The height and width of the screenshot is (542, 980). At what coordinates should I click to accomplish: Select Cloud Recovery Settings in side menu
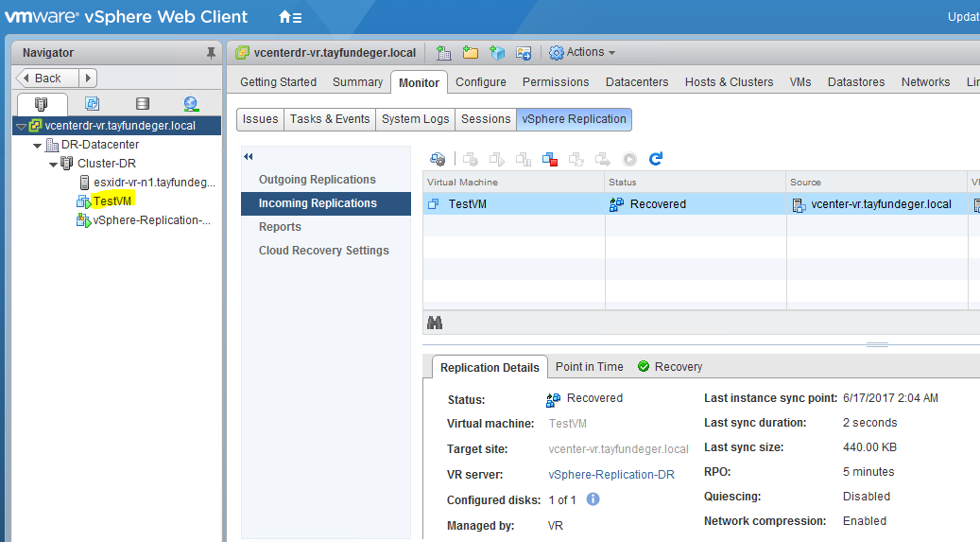(324, 251)
